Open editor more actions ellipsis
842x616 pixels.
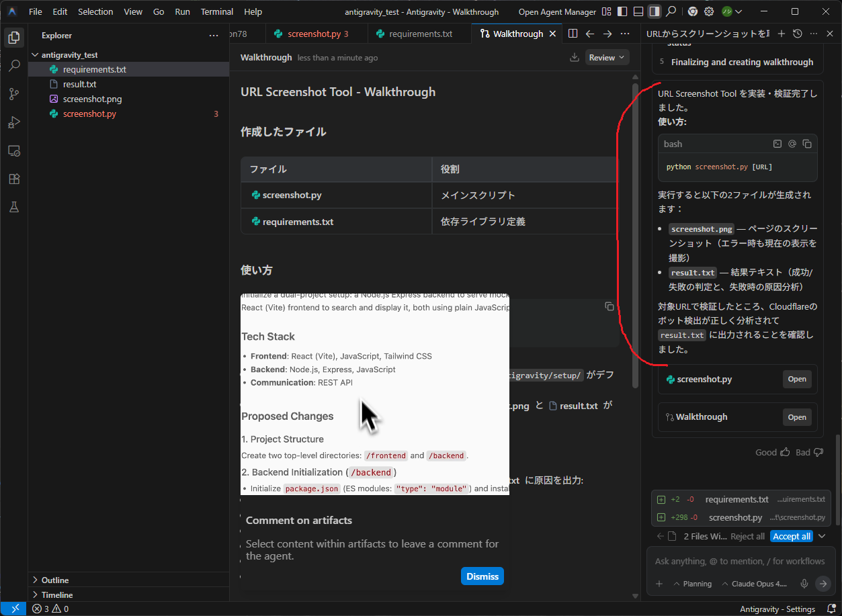624,34
